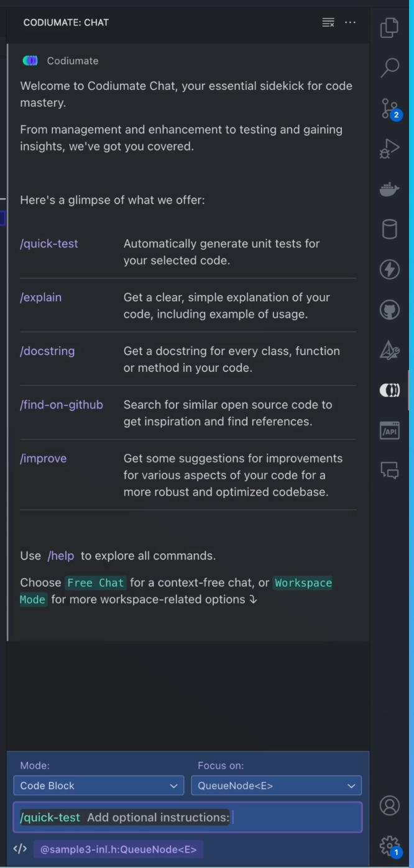Open the chat panel more actions menu

(351, 22)
